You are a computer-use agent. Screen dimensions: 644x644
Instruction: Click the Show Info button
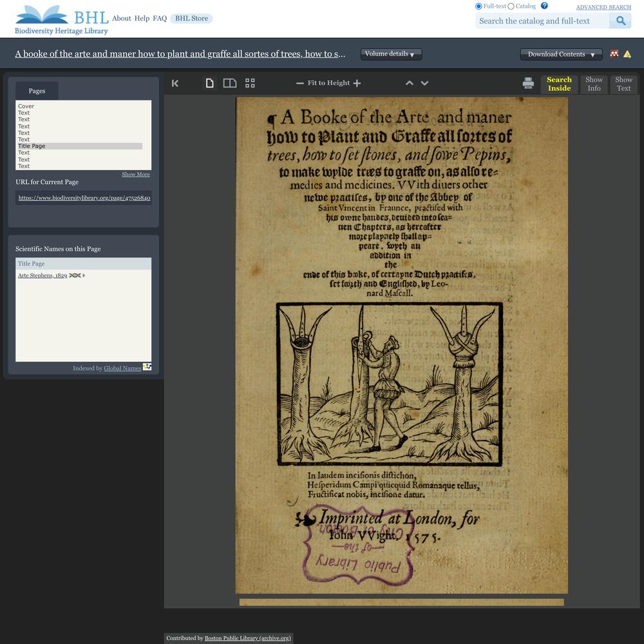pyautogui.click(x=594, y=84)
